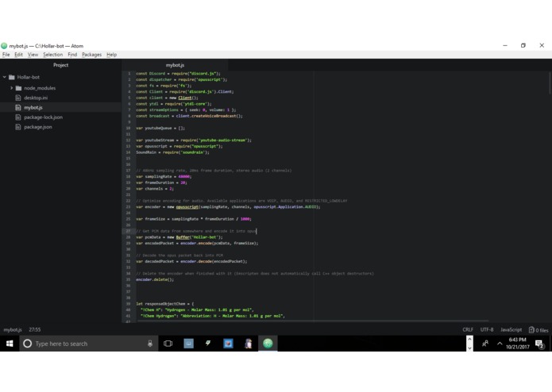Collapse the Hollar-bot root folder
Viewport: 552px width, 392px height.
point(5,77)
